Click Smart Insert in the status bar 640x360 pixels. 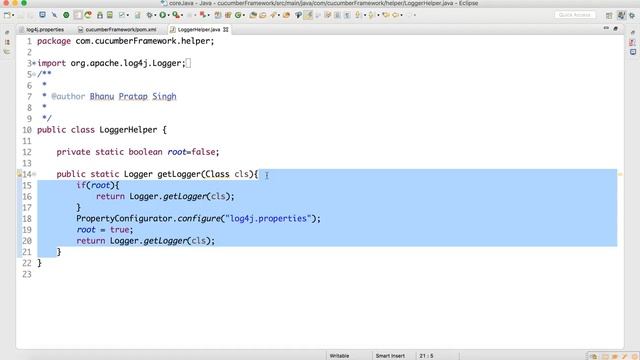click(390, 356)
